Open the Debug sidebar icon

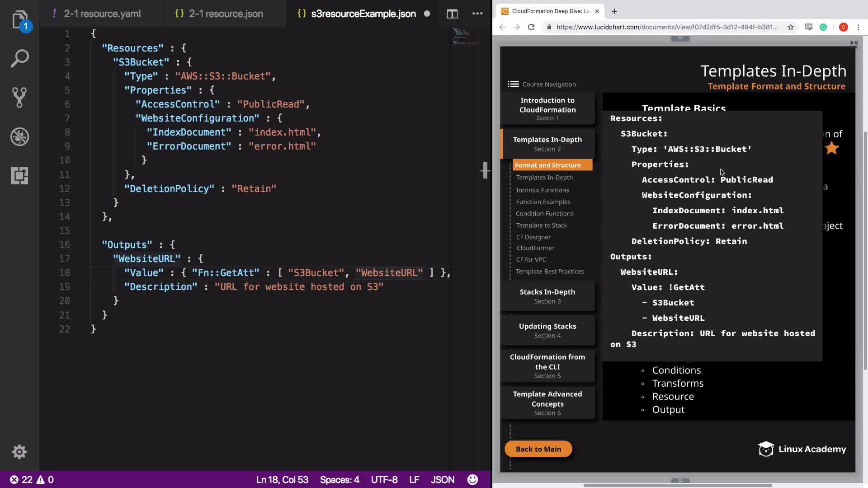coord(19,136)
